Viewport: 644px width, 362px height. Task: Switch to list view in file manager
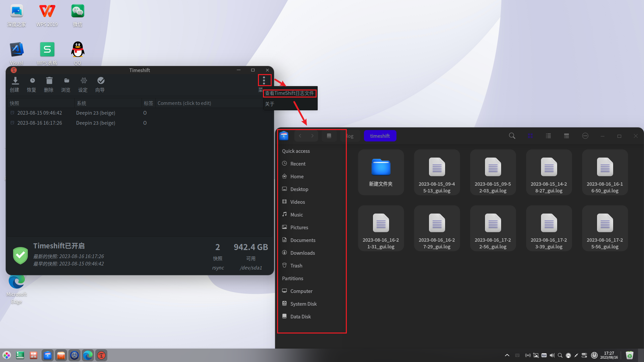click(x=548, y=136)
